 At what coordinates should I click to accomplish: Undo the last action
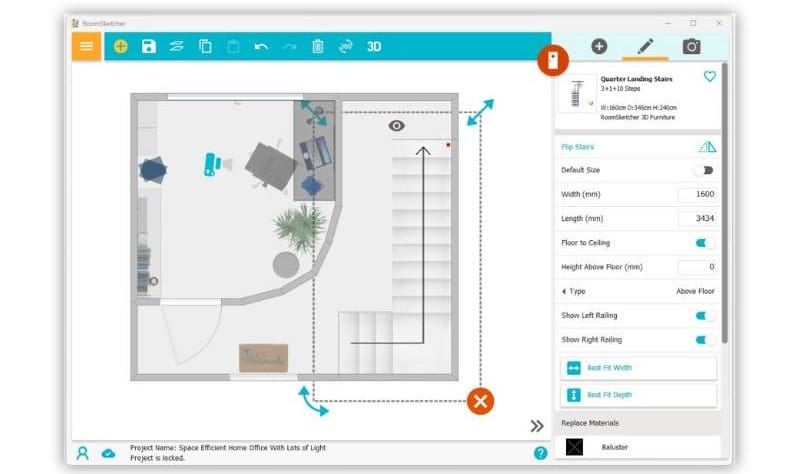click(261, 46)
